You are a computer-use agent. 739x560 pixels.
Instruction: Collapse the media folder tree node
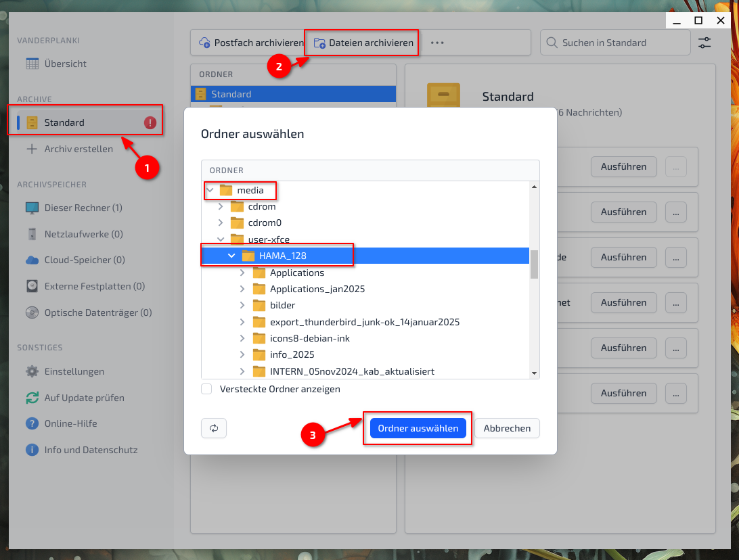210,191
